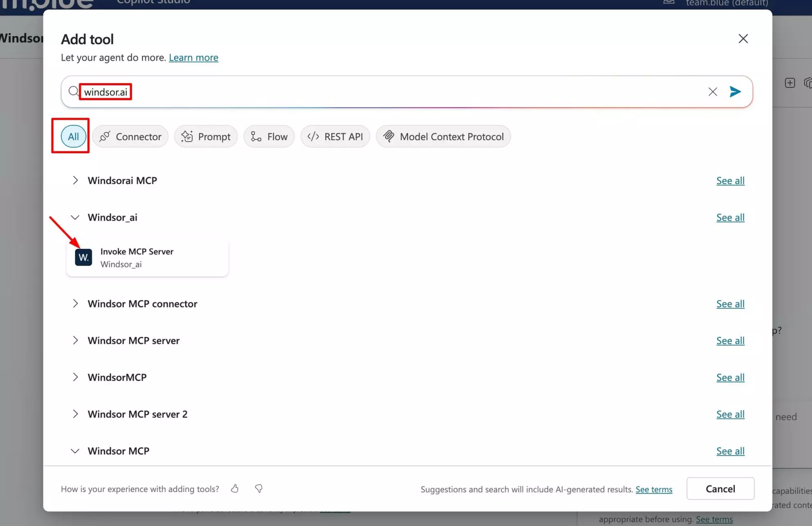This screenshot has width=812, height=526.
Task: Filter tools by Flow
Action: click(x=269, y=137)
